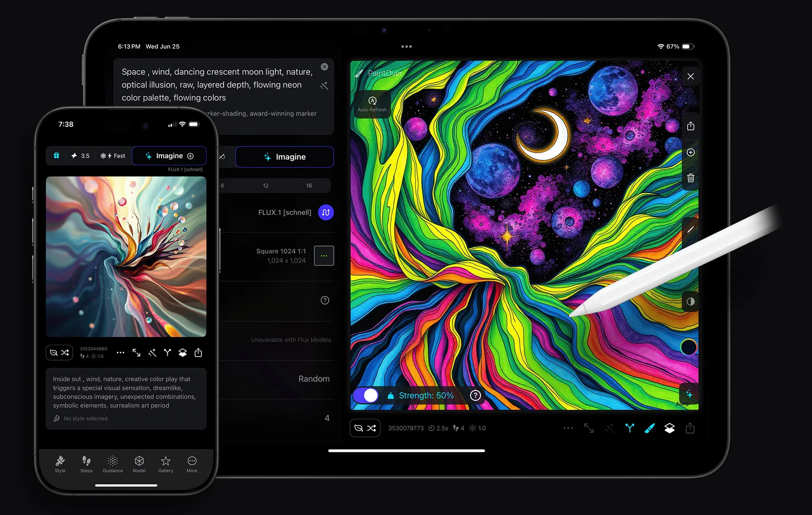The height and width of the screenshot is (515, 812).
Task: Select the PaintOver brush tool in the iPad bottom toolbar
Action: coord(649,428)
